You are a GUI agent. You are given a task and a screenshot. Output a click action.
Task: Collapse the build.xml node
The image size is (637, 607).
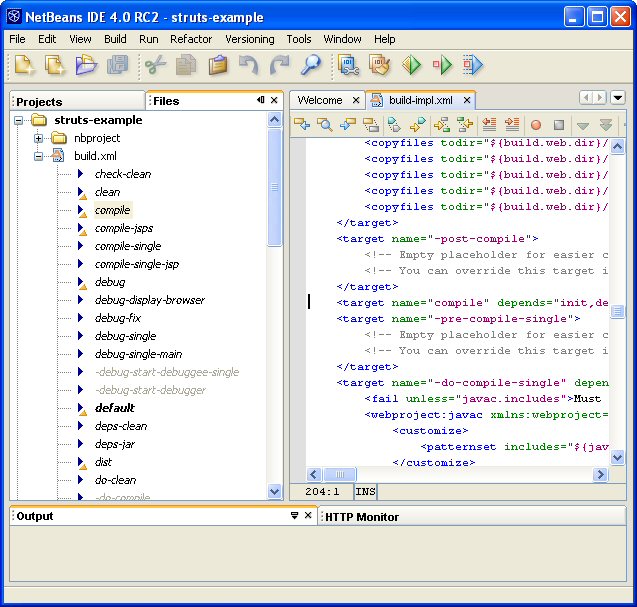[x=38, y=156]
